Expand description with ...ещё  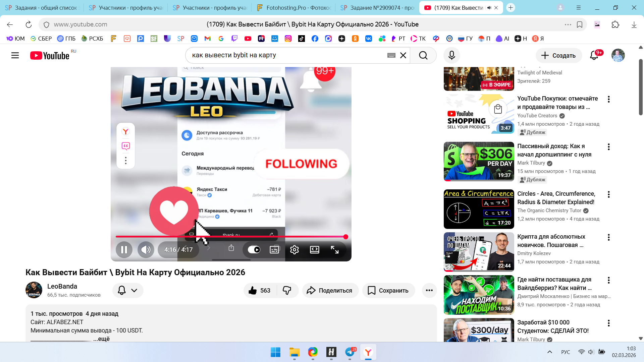click(x=101, y=339)
